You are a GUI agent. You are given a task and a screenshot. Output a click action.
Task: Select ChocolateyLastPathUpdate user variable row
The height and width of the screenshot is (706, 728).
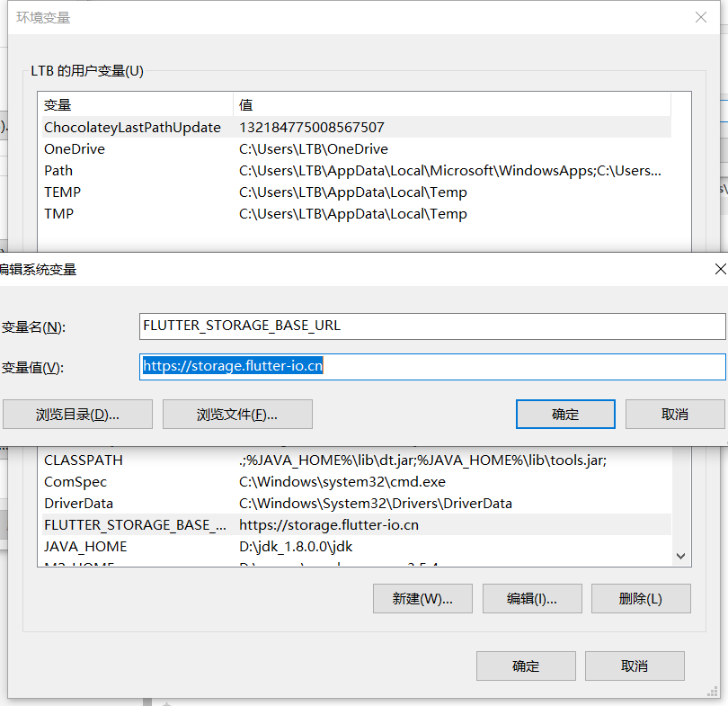pyautogui.click(x=357, y=128)
